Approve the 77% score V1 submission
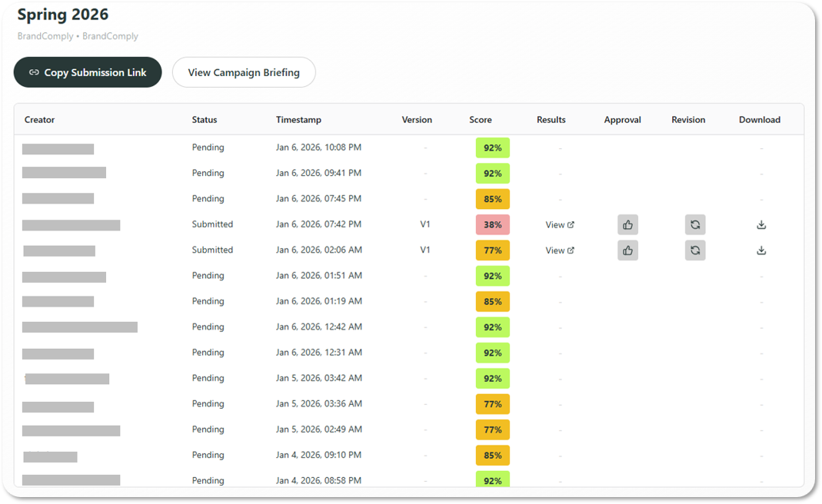 click(627, 250)
